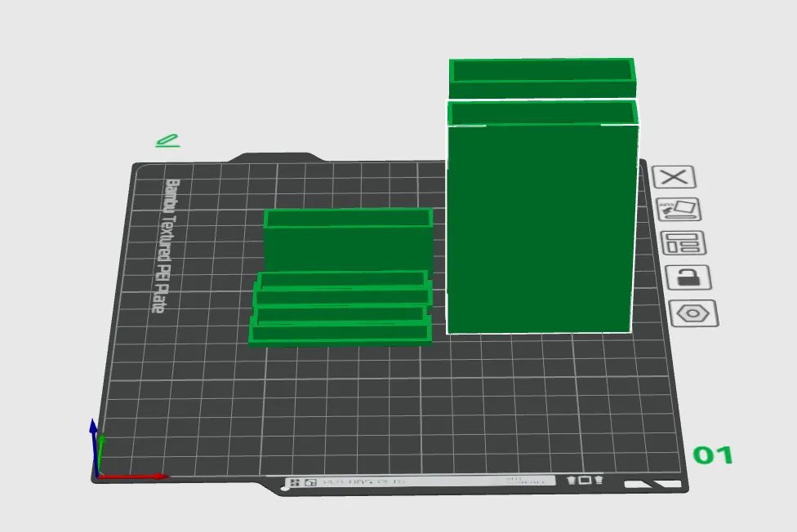Click the green 01 plate number

tap(712, 455)
